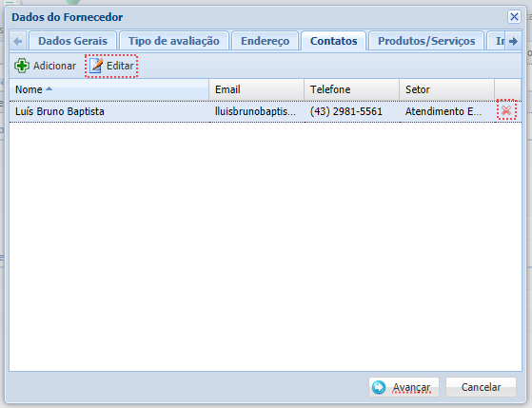The image size is (532, 408).
Task: Switch to Tipo de avaliação tab
Action: [x=174, y=41]
